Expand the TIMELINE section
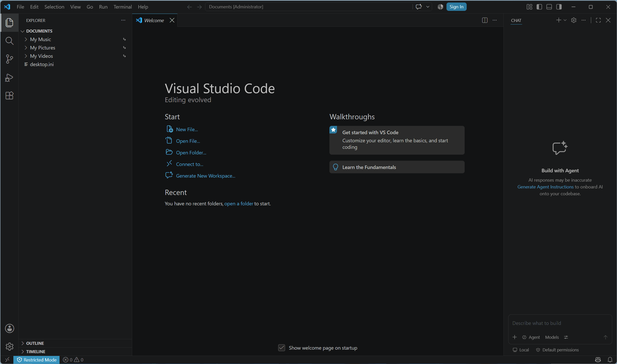The height and width of the screenshot is (364, 617). [x=75, y=352]
